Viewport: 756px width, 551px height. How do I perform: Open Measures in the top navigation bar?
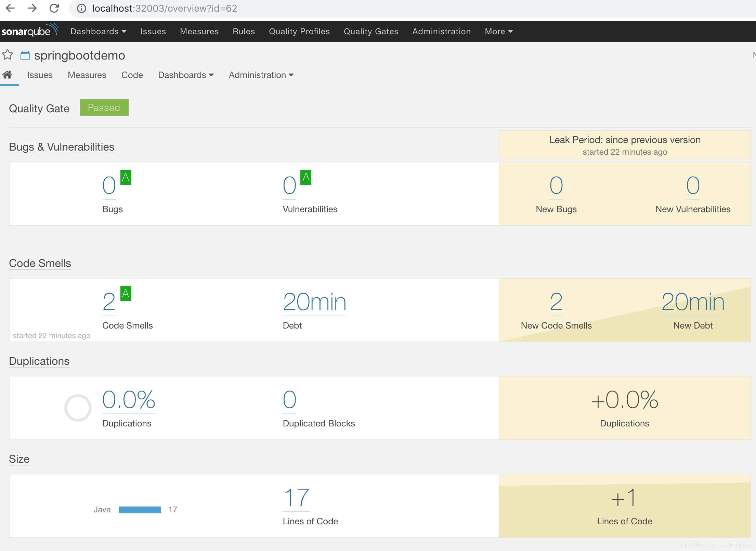point(199,31)
